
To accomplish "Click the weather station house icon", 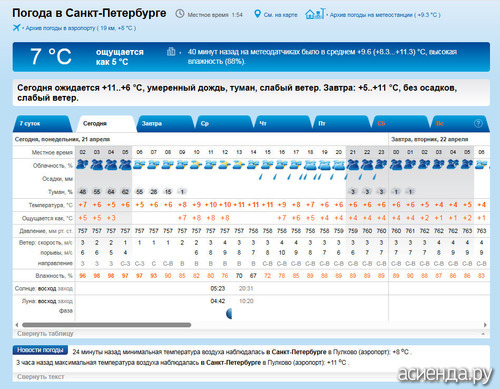I will (x=315, y=14).
